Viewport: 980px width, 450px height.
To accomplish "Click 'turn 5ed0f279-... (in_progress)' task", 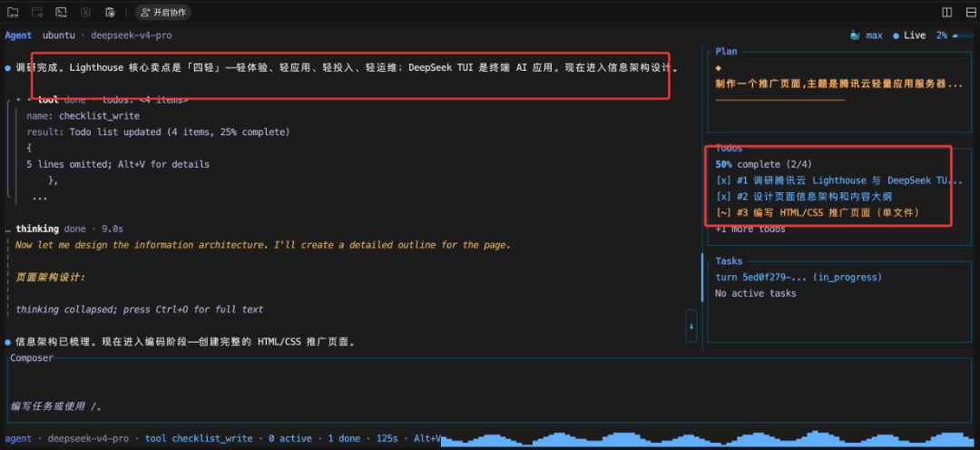I will (x=799, y=277).
